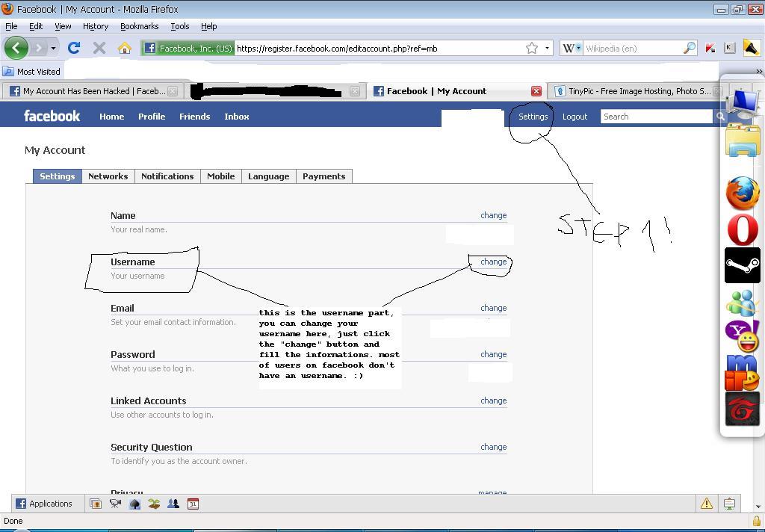Select the Language account tab
Screen dimensions: 765x532
269,176
